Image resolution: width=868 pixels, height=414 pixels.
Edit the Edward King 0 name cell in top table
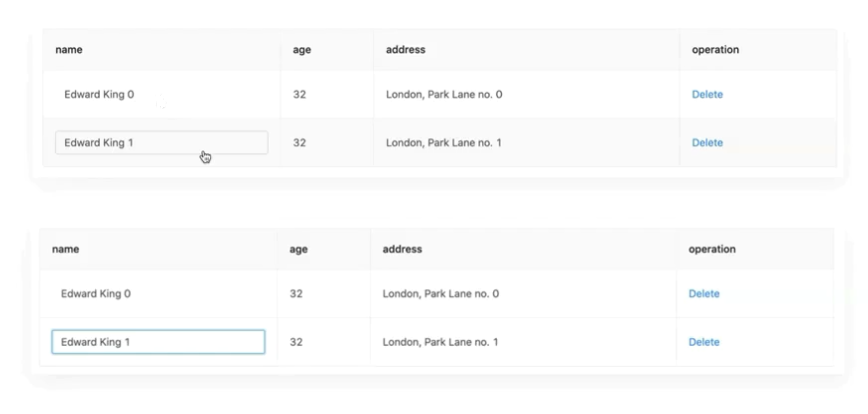coord(99,94)
